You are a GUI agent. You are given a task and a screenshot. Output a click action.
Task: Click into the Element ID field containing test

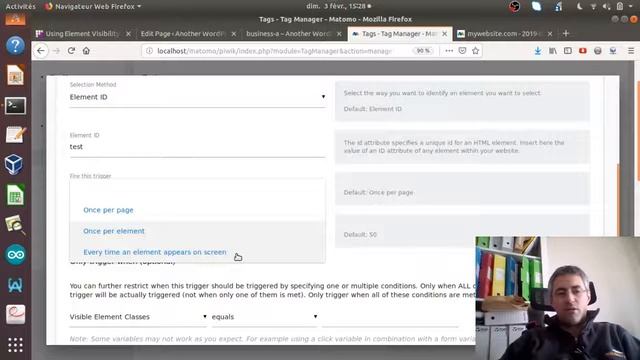(x=198, y=147)
